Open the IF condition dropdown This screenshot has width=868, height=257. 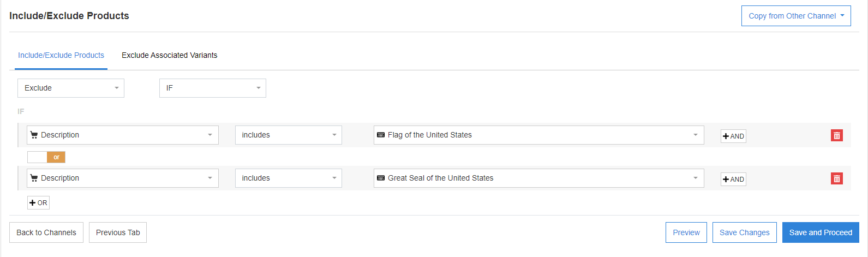click(213, 88)
